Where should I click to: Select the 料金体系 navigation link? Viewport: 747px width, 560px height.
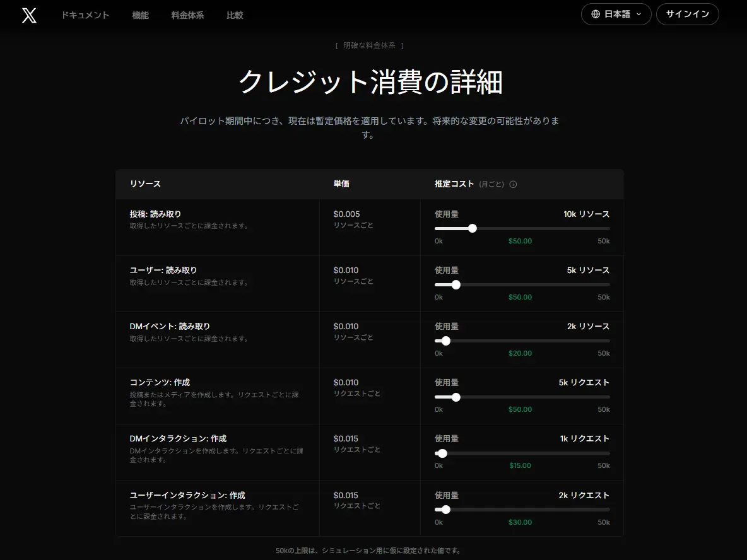[x=187, y=15]
